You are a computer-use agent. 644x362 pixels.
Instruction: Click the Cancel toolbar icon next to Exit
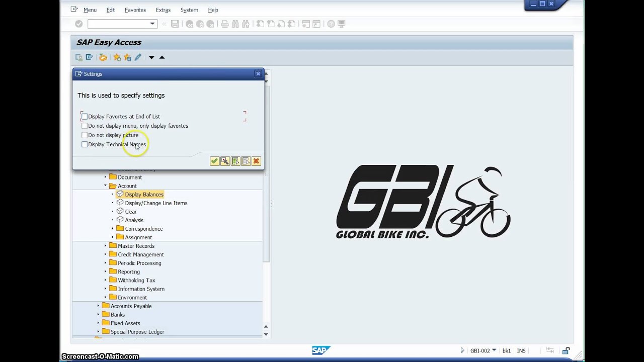pos(210,24)
